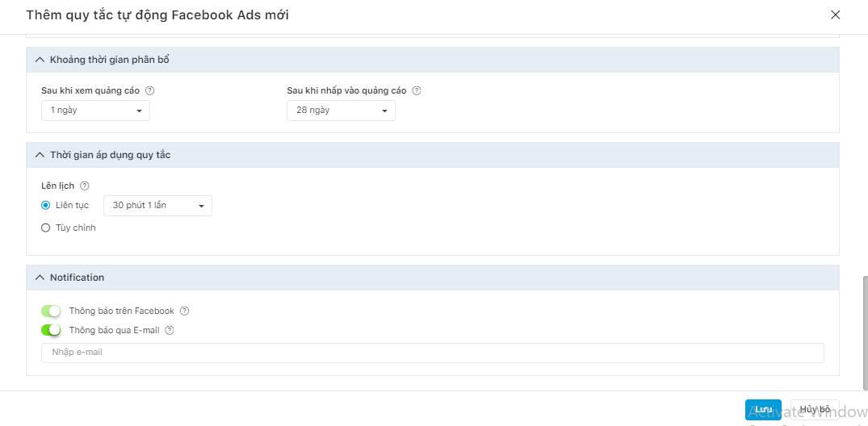Viewport: 868px width, 426px height.
Task: Collapse the Notification section chevron
Action: (40, 278)
